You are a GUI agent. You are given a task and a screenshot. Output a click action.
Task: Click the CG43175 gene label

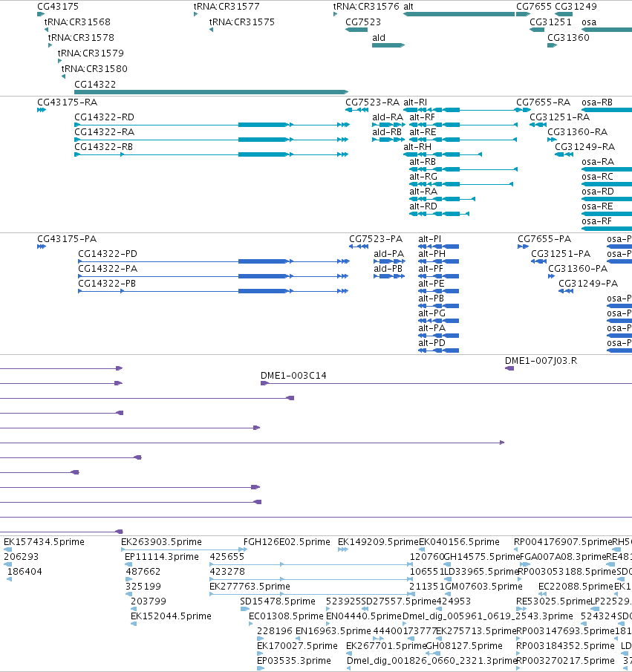click(58, 7)
